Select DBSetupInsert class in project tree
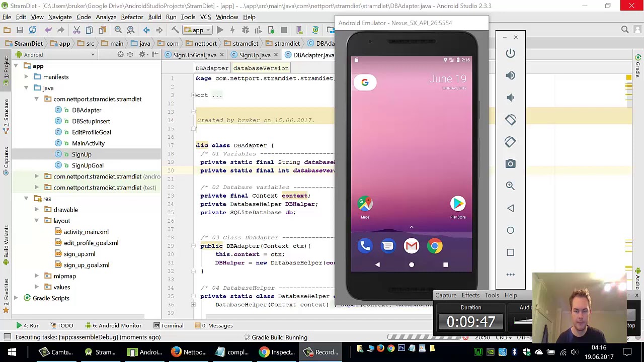 coord(91,121)
